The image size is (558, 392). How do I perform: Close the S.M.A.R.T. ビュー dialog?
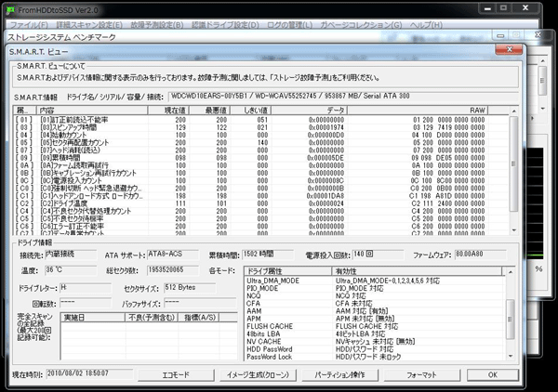509,49
